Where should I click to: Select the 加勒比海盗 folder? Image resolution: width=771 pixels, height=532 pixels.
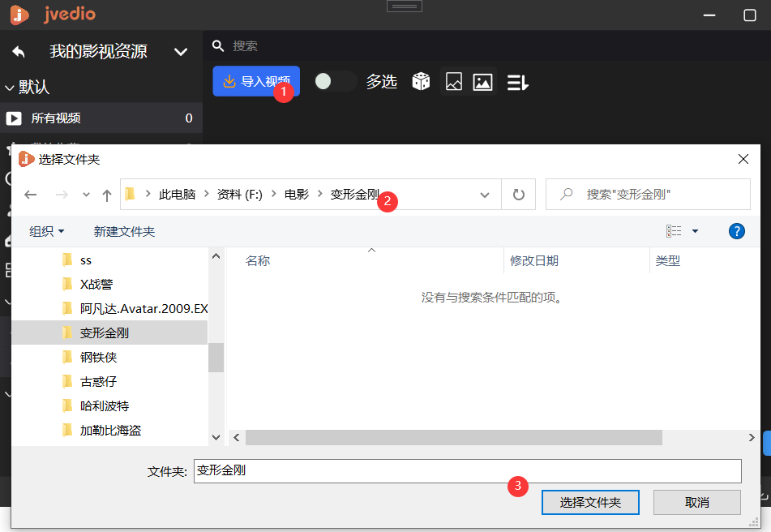point(110,430)
